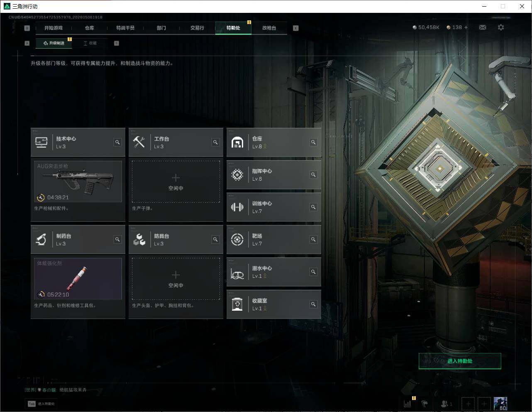532x412 pixels.
Task: Open the mail envelope icon
Action: [x=483, y=27]
